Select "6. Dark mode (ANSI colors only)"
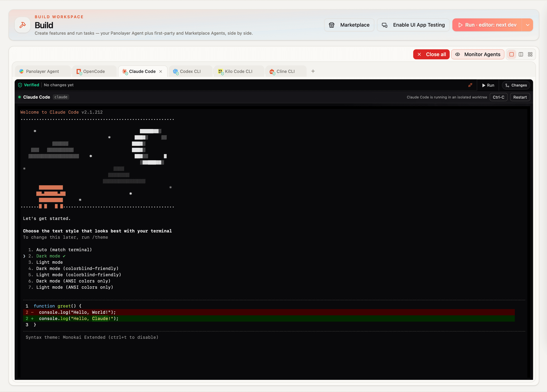 69,281
